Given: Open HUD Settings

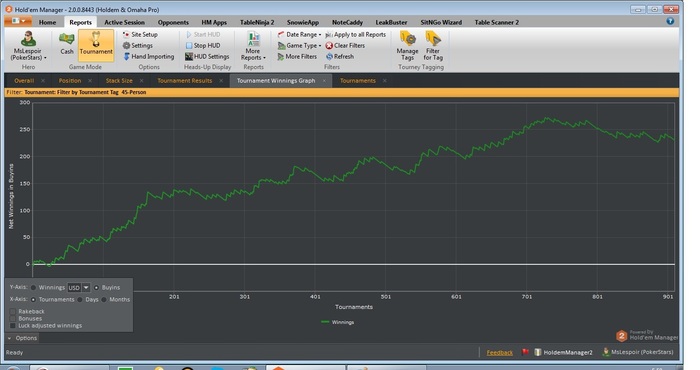Looking at the screenshot, I should [207, 57].
